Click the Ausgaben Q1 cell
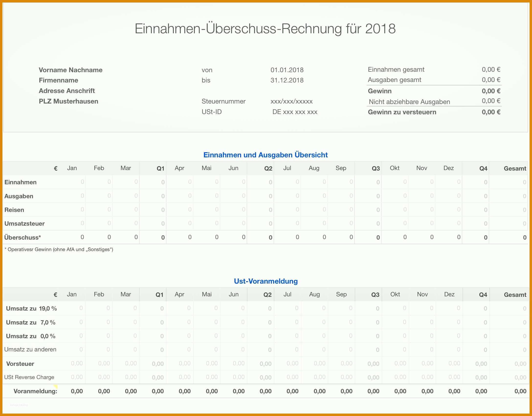This screenshot has width=532, height=416. tap(153, 196)
